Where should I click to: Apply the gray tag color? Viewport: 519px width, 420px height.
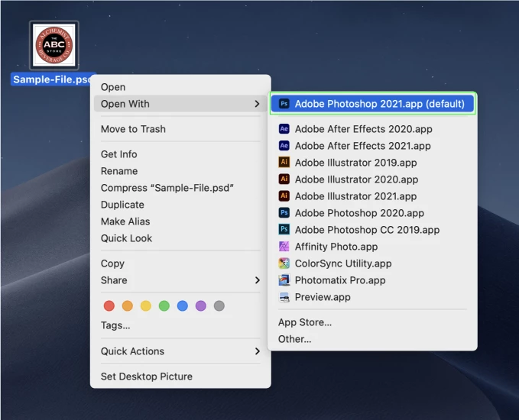pos(219,306)
